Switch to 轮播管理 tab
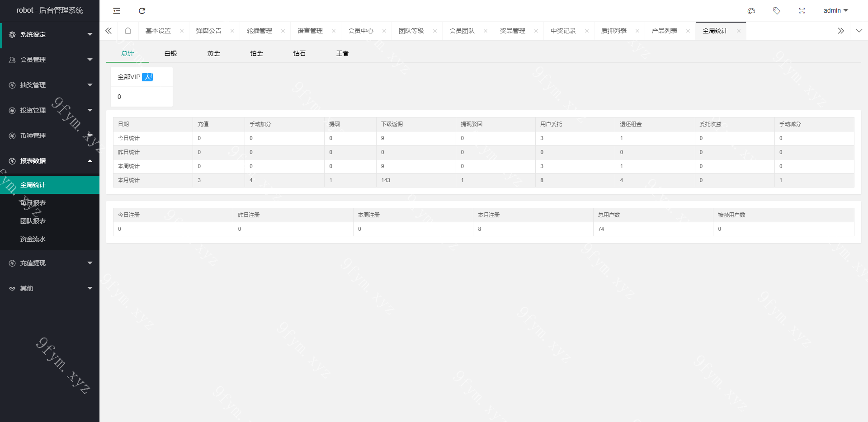Image resolution: width=868 pixels, height=422 pixels. [259, 31]
